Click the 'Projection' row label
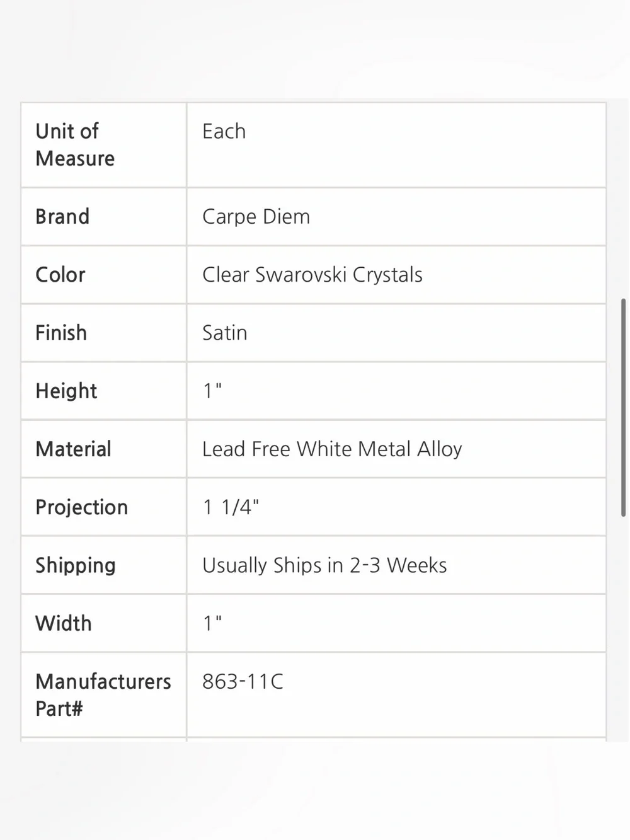630x840 pixels. 81,508
